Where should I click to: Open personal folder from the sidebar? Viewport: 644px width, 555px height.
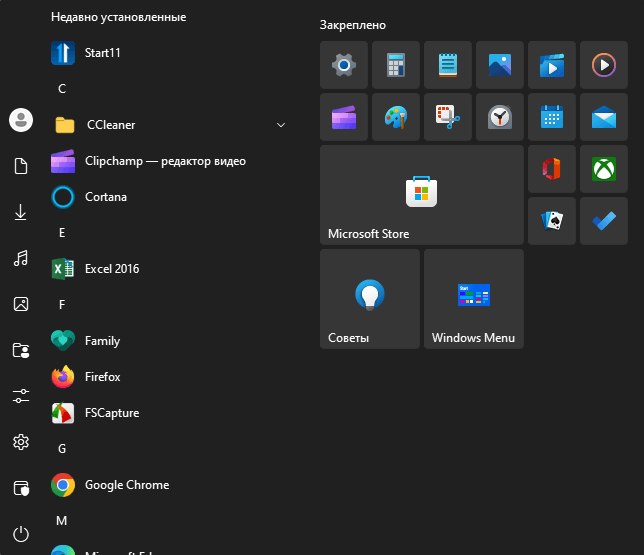(21, 350)
